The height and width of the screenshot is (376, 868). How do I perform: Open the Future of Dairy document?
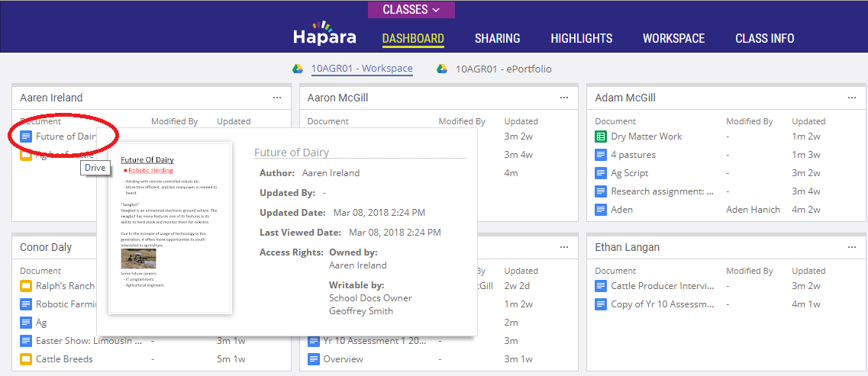66,136
